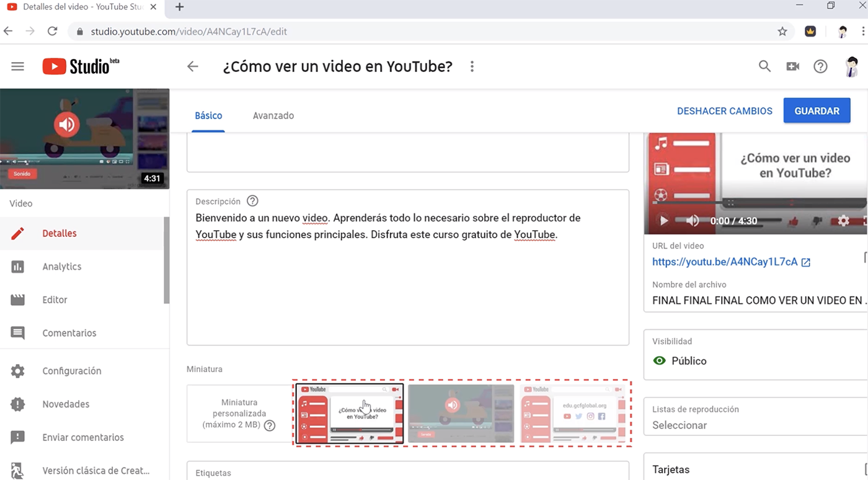The image size is (868, 480).
Task: Click the Detalles pencil icon
Action: (17, 234)
